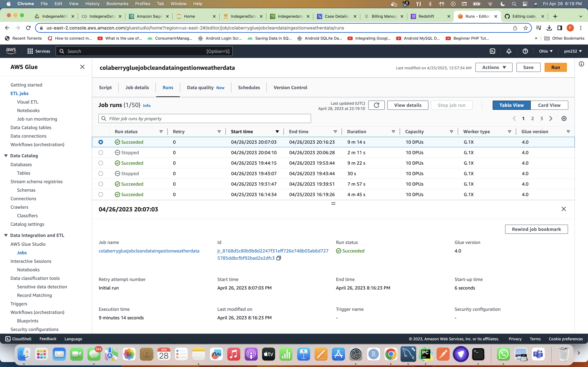Select the 04/25/2023 16:14:34 run radio
588x367 pixels.
click(101, 194)
